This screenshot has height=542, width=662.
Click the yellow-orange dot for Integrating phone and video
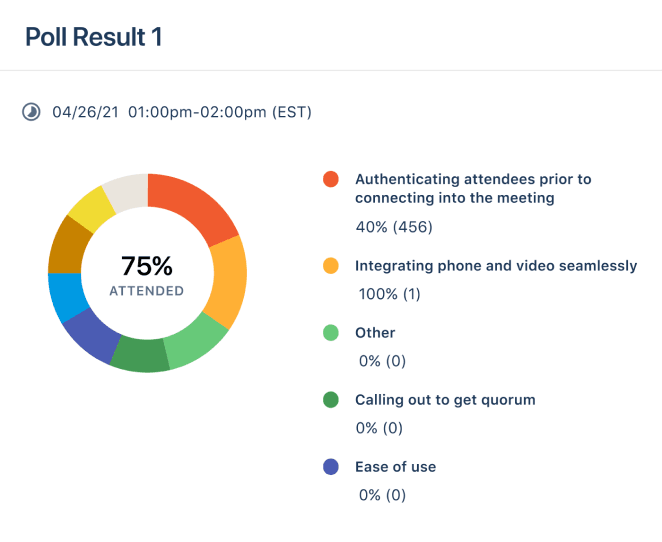click(331, 266)
